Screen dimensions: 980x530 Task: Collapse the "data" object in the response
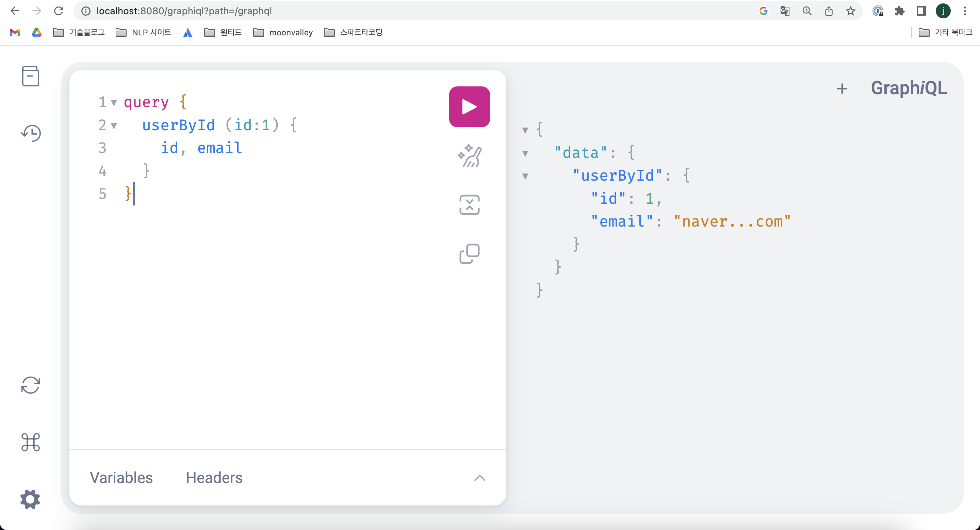click(525, 154)
